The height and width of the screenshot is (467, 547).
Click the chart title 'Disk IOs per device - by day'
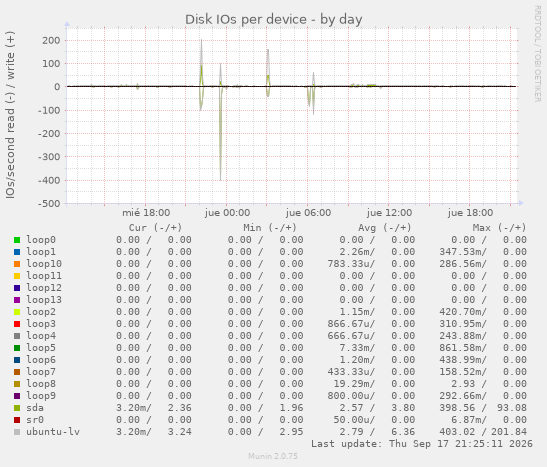[x=274, y=20]
